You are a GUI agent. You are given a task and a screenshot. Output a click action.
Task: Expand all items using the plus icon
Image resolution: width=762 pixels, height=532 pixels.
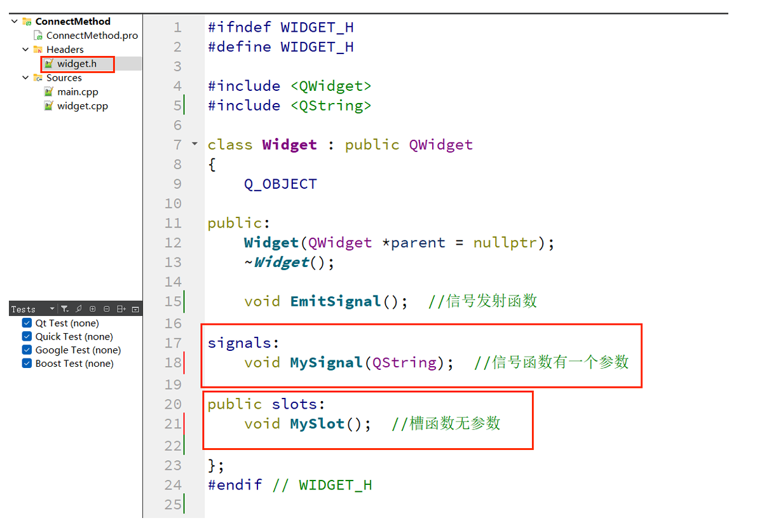pos(93,309)
